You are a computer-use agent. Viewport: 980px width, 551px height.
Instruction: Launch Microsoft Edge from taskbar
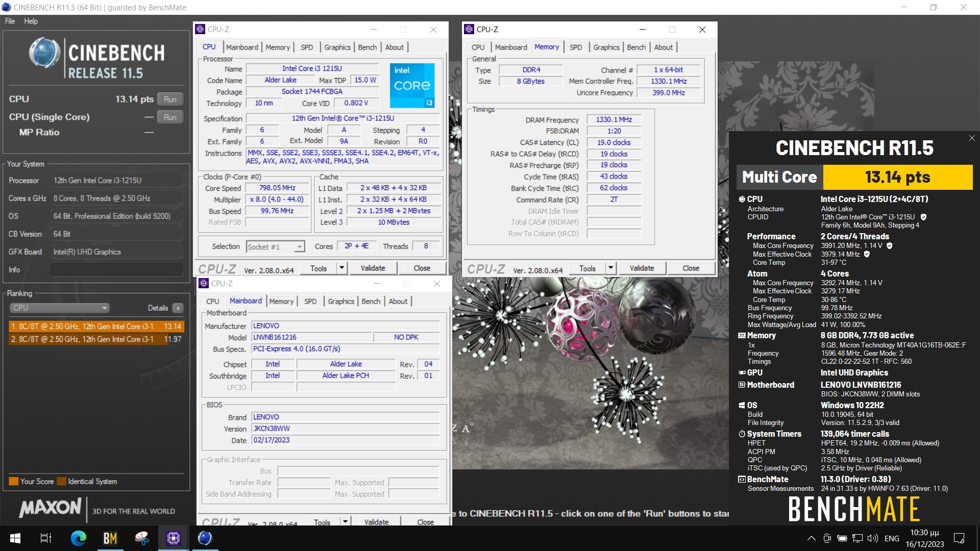(x=78, y=538)
